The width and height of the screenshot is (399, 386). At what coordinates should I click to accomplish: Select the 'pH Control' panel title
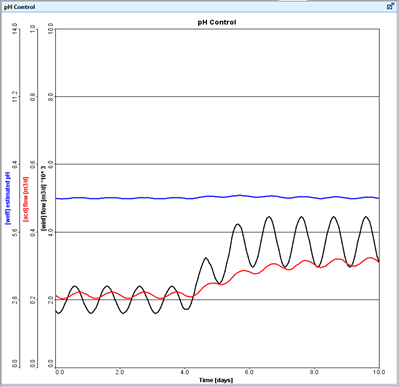(x=20, y=7)
